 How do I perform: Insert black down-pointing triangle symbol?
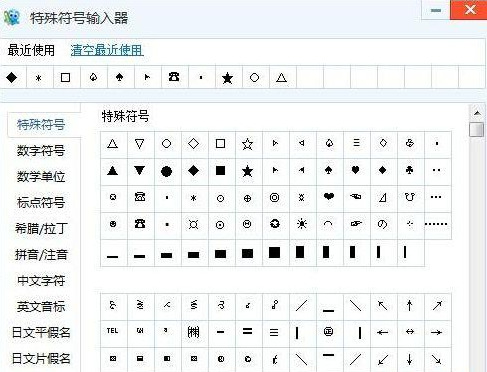coord(139,171)
